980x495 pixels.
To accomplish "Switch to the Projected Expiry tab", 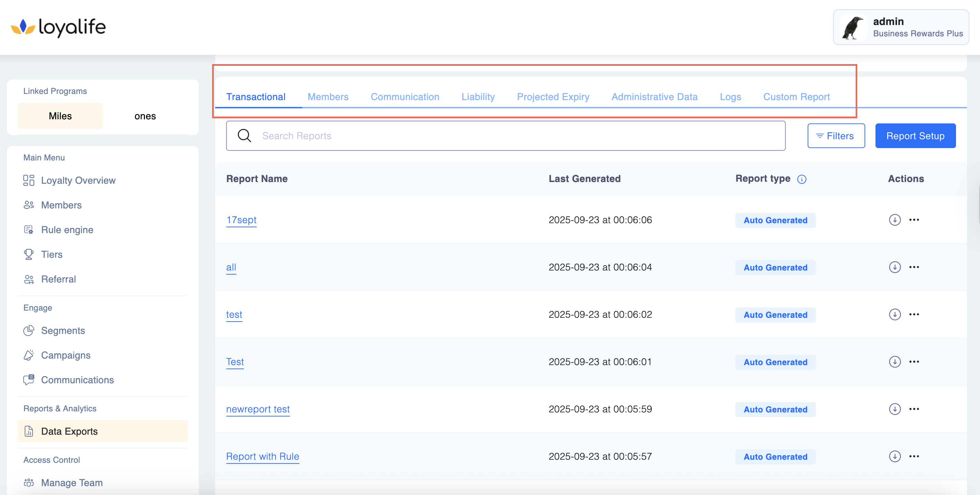I will pyautogui.click(x=553, y=97).
